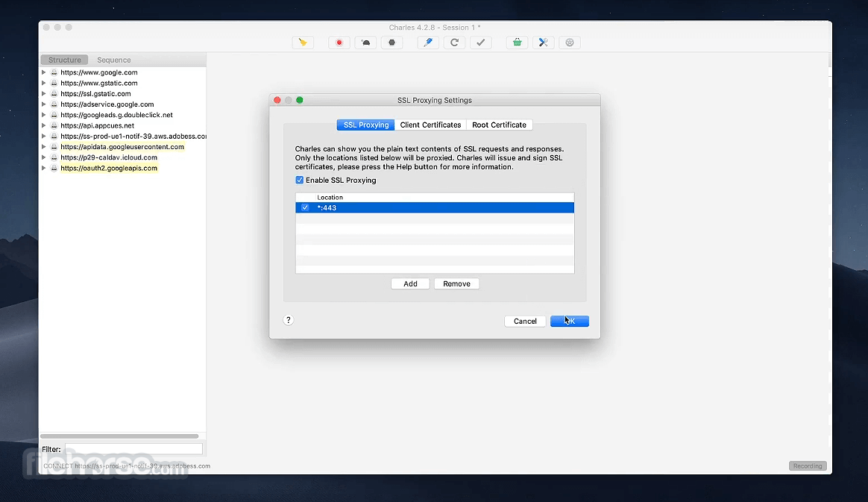Switch to the SSL Proxying tab
Image resolution: width=868 pixels, height=502 pixels.
coord(366,125)
